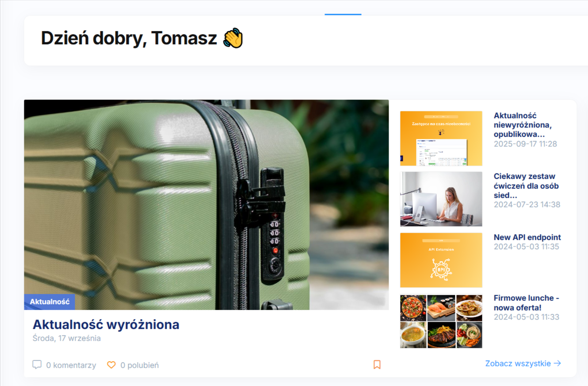Click the Środa, 17 września date

[67, 338]
